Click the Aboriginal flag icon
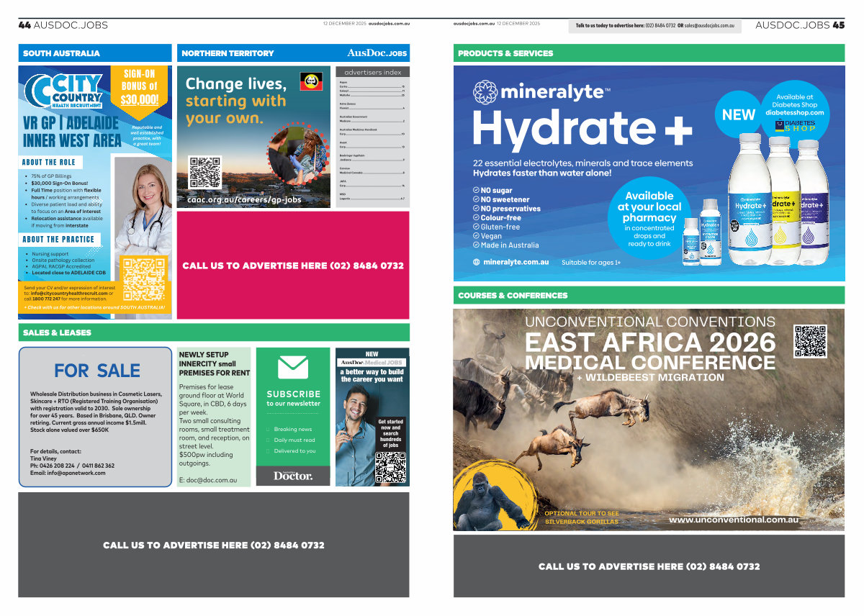 311,81
